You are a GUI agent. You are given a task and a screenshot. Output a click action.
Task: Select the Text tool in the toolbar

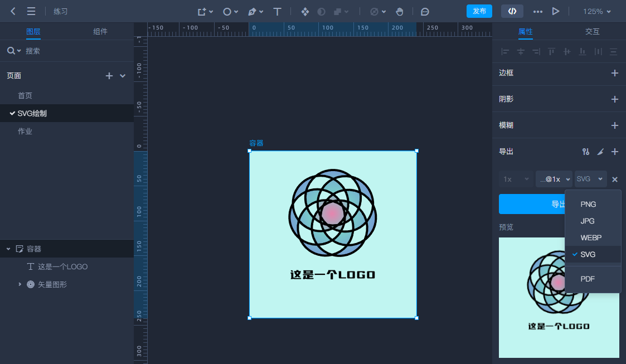click(x=277, y=11)
